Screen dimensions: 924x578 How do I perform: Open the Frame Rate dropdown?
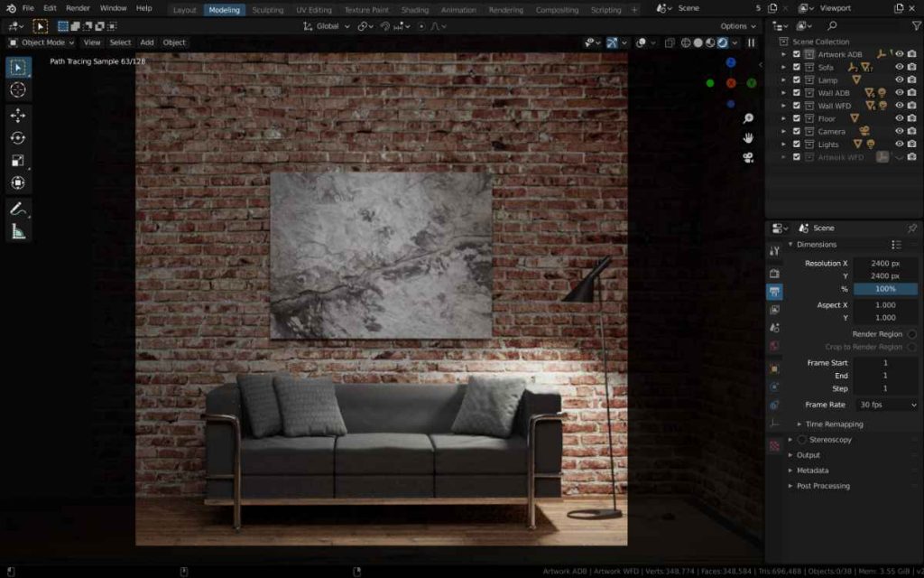tap(886, 405)
